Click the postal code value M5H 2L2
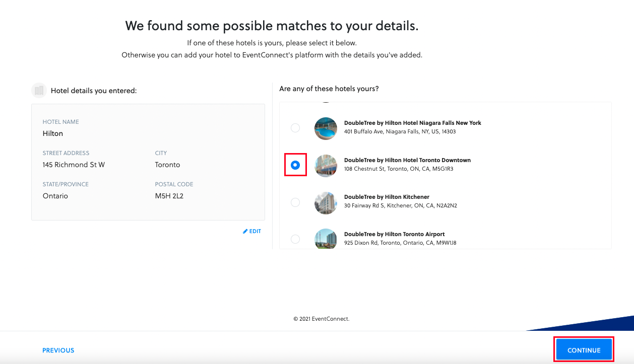Image resolution: width=634 pixels, height=364 pixels. (169, 196)
